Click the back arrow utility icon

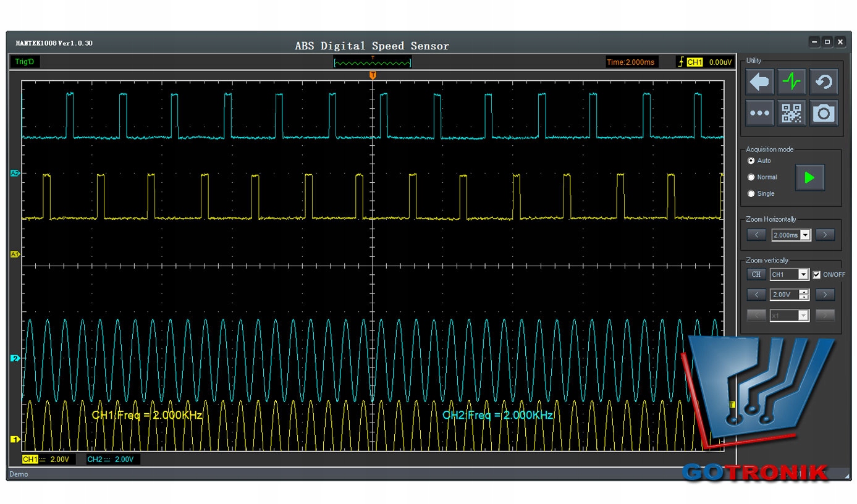759,82
